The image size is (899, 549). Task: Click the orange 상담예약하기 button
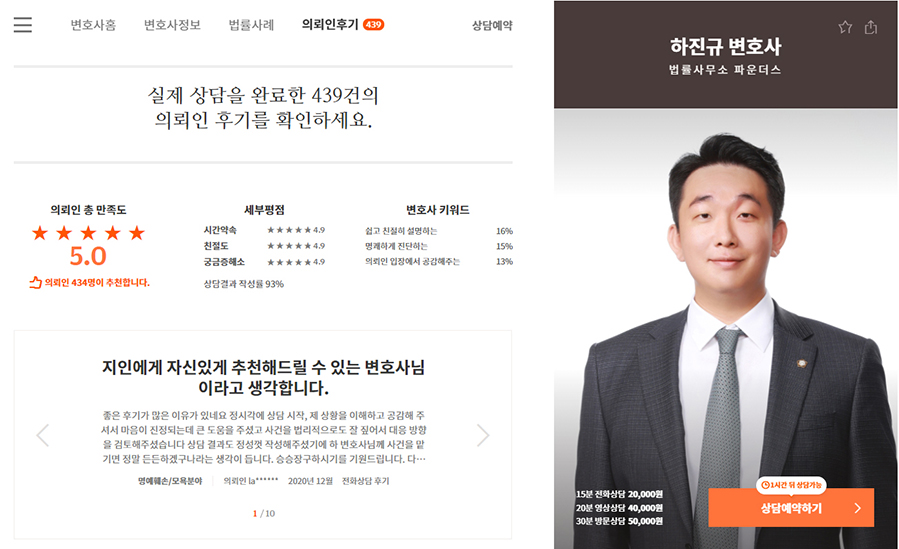[x=791, y=508]
